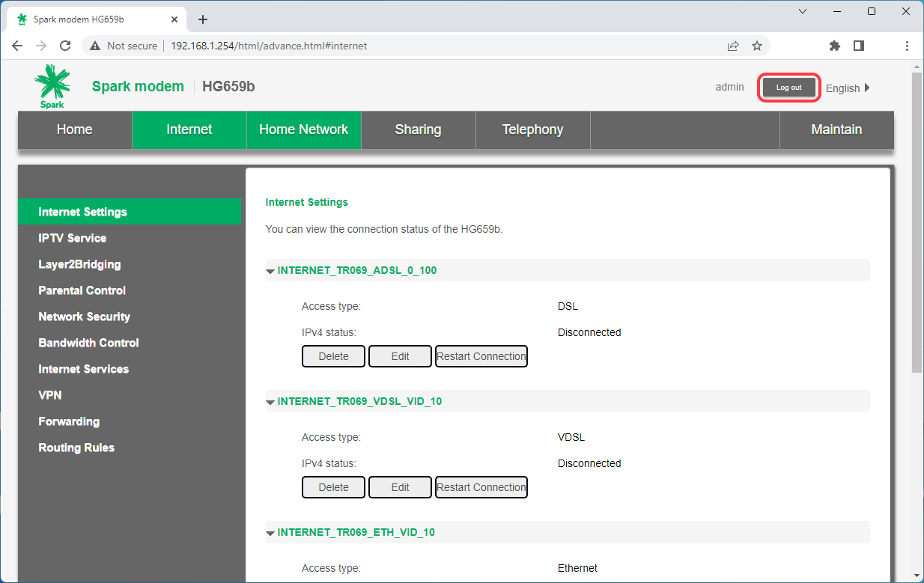
Task: Open the Chrome three-dot menu
Action: 907,46
